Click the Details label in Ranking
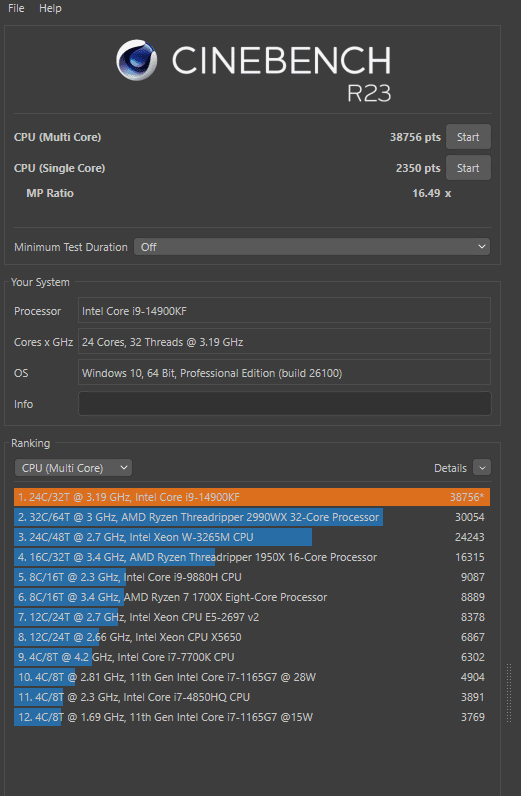Viewport: 521px width, 796px height. (x=450, y=468)
